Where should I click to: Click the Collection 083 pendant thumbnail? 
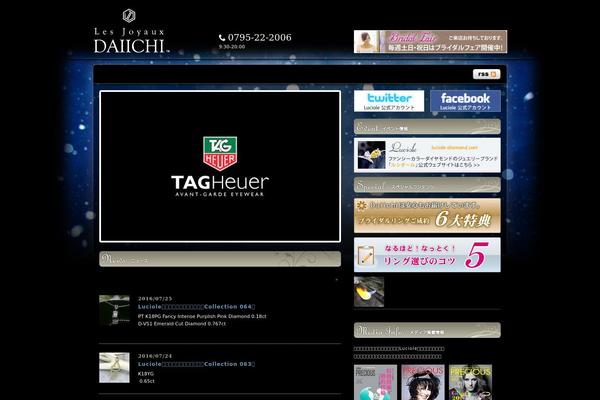click(114, 367)
